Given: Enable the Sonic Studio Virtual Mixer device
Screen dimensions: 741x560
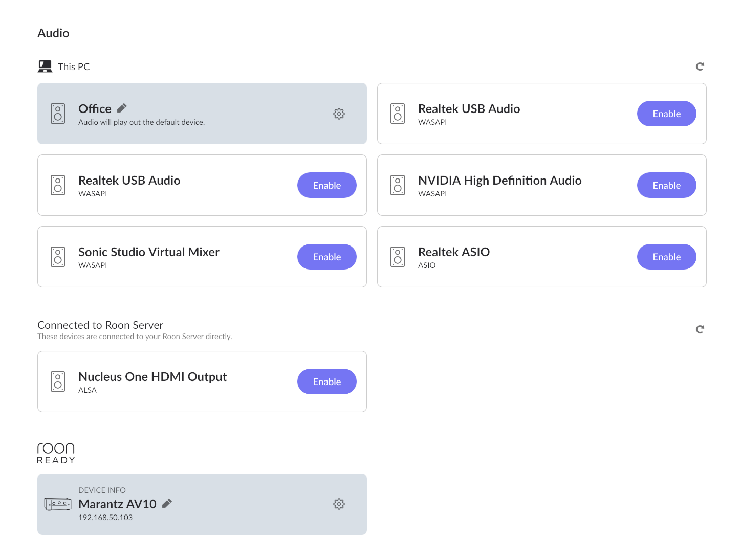Looking at the screenshot, I should (x=326, y=257).
